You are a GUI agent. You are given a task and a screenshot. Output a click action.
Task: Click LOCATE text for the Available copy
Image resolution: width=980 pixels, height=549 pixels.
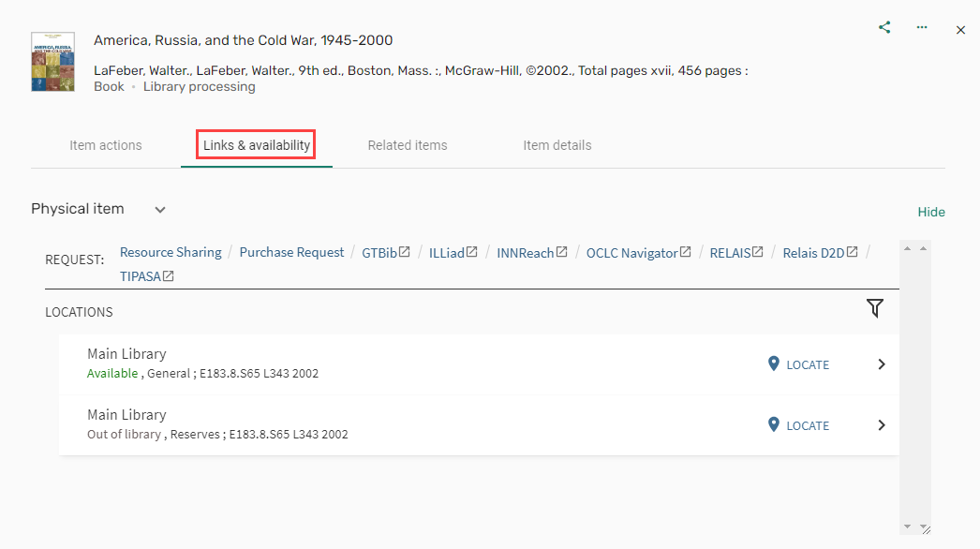808,365
